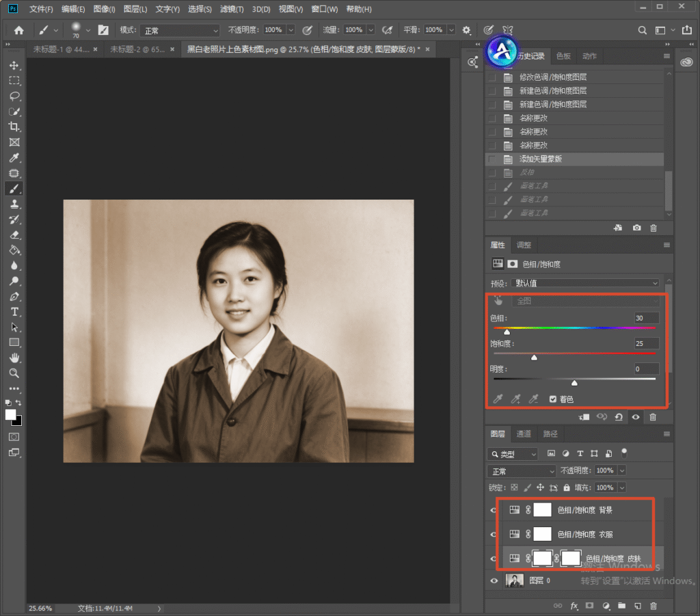This screenshot has width=700, height=616.
Task: Select the Hand tool
Action: point(14,358)
